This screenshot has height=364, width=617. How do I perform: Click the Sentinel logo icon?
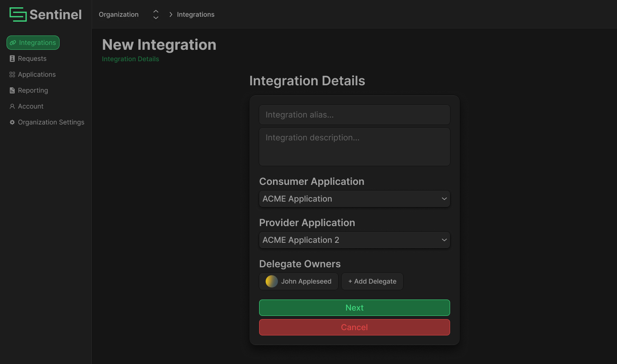18,14
